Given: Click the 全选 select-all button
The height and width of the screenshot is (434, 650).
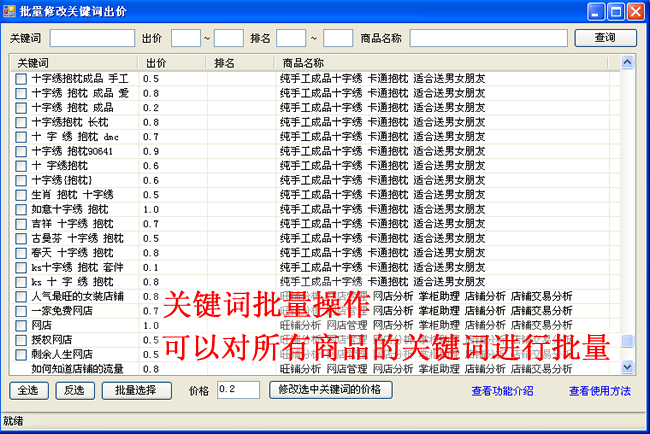Looking at the screenshot, I should (x=30, y=390).
